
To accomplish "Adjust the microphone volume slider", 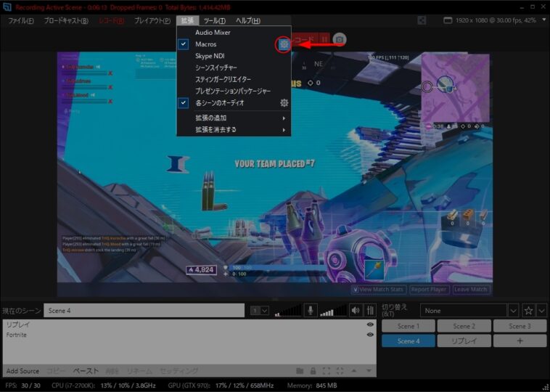I will pos(287,311).
